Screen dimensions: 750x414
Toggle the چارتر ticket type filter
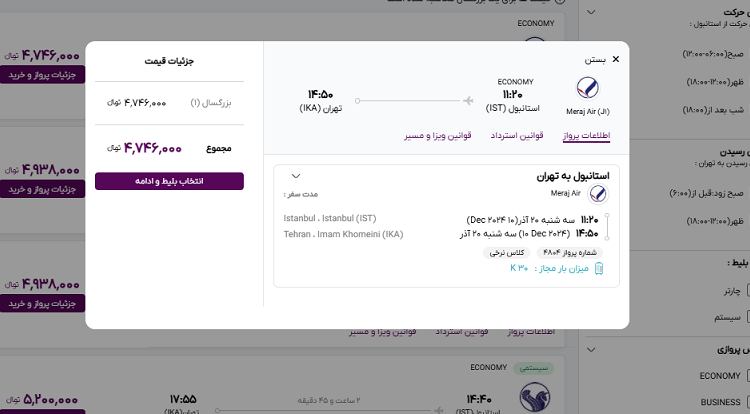732,290
